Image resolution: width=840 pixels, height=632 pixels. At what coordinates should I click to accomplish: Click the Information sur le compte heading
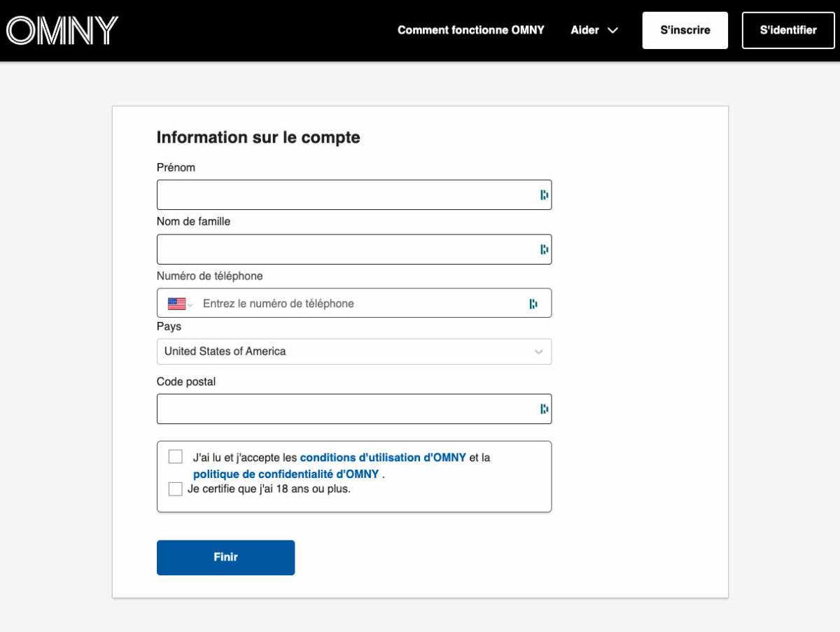tap(258, 137)
